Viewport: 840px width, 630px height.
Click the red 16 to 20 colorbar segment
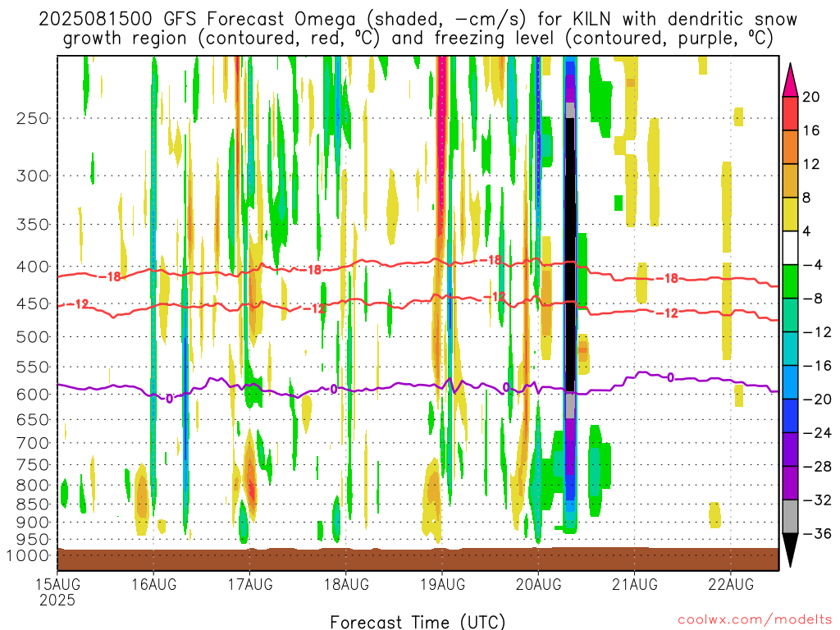790,113
